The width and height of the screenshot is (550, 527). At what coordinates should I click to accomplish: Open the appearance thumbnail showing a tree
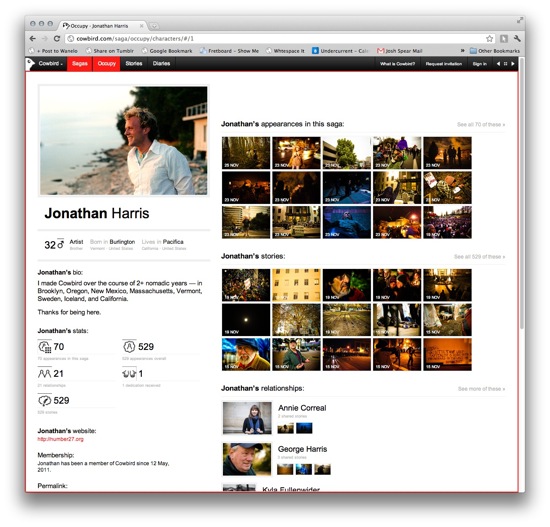(x=347, y=153)
